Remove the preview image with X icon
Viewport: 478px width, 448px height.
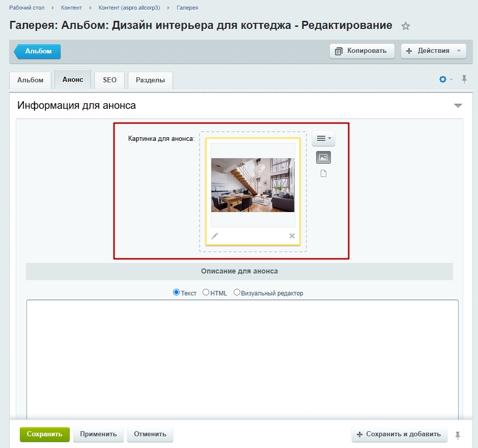tap(292, 236)
